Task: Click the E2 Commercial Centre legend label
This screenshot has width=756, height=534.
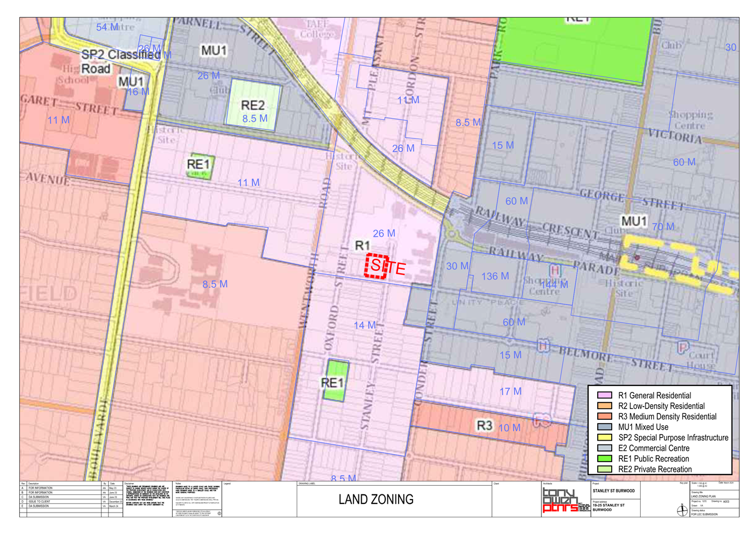Action: [x=654, y=448]
